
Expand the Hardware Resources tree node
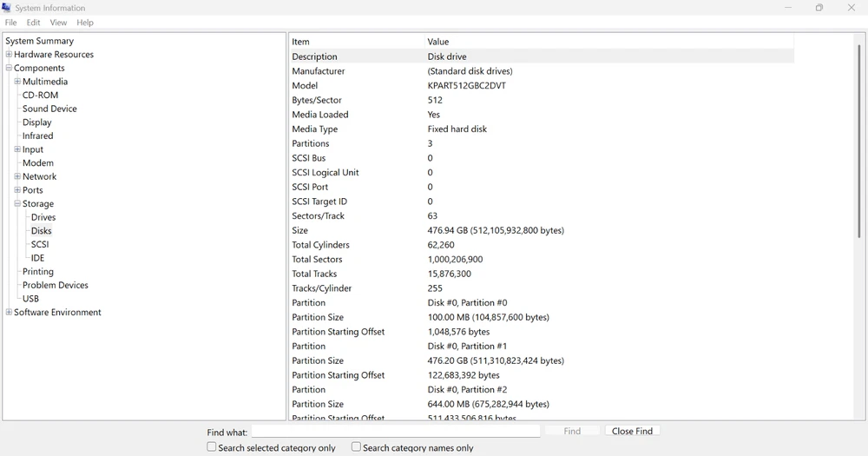click(x=9, y=55)
